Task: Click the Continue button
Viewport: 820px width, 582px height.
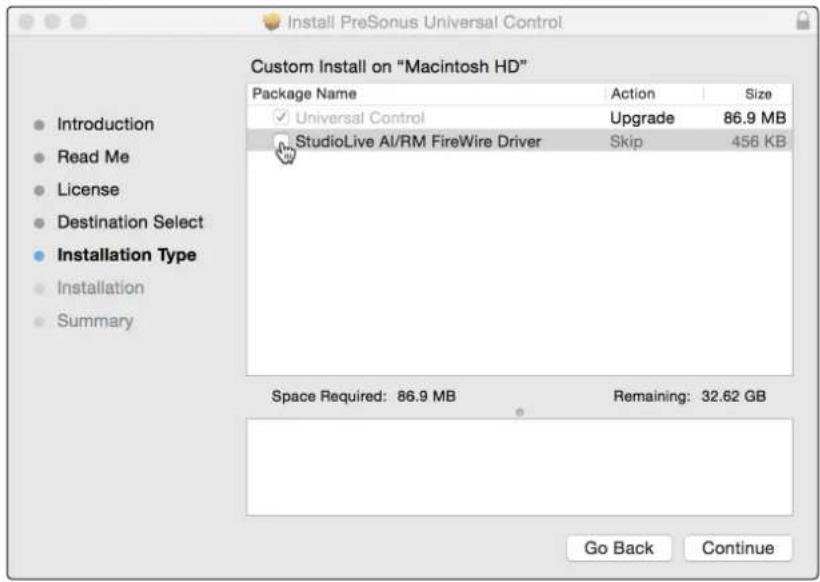Action: coord(738,547)
